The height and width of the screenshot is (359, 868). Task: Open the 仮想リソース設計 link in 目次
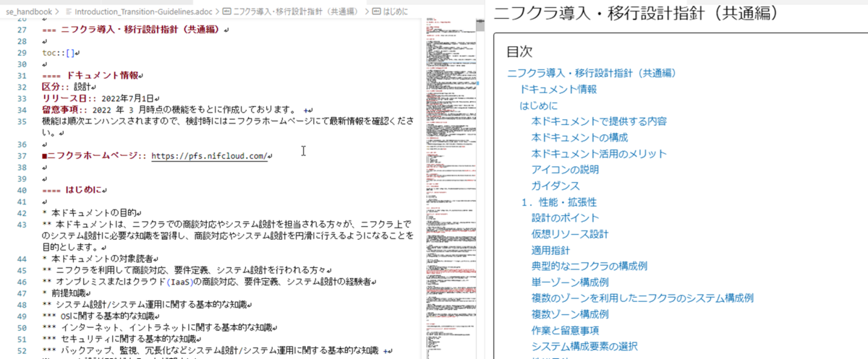(x=570, y=234)
